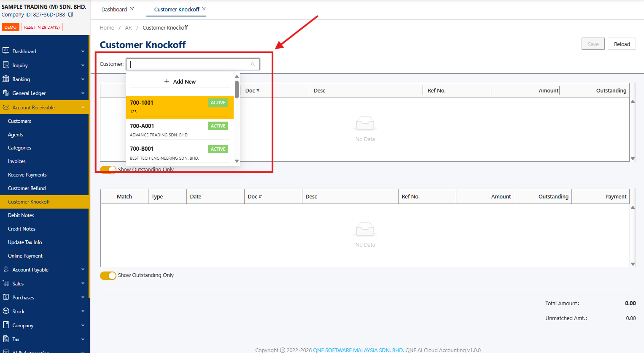Expand the Sales menu chevron
The image size is (644, 353).
pyautogui.click(x=83, y=283)
